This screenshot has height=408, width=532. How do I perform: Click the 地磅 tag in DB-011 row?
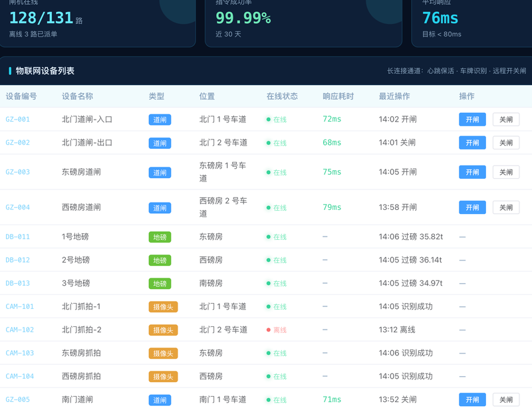[x=160, y=237]
